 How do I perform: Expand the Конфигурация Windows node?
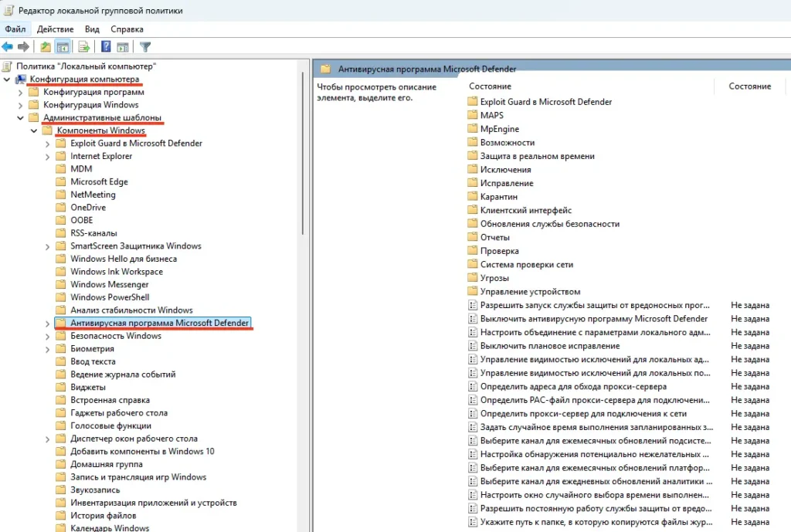(x=20, y=105)
